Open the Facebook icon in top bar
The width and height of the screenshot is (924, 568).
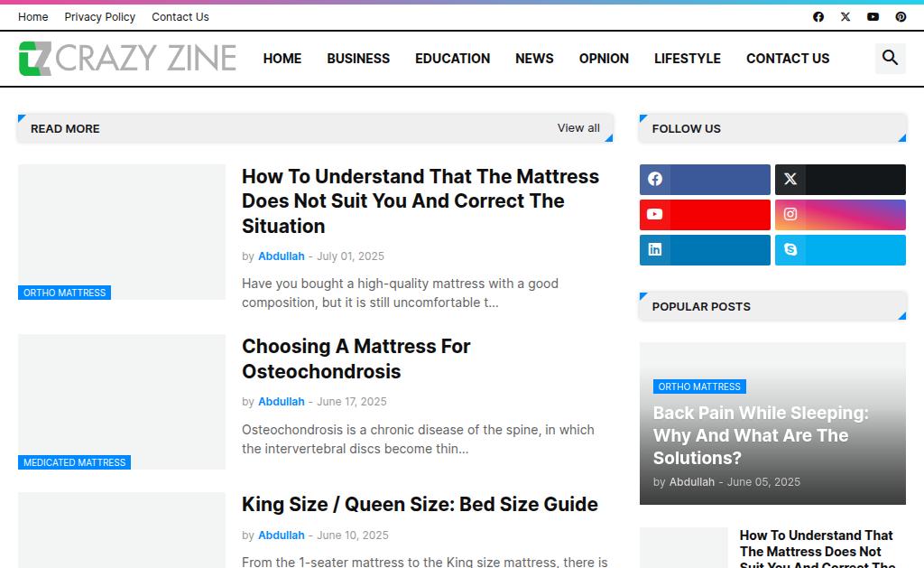point(818,17)
